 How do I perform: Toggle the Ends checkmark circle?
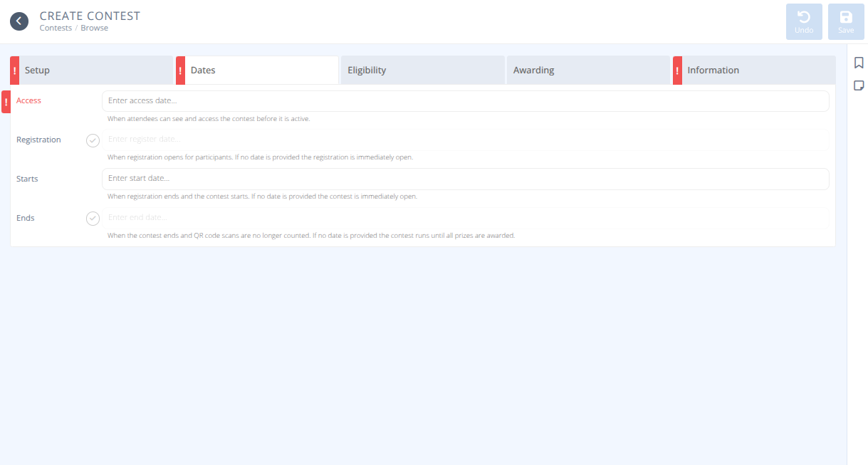(x=93, y=218)
